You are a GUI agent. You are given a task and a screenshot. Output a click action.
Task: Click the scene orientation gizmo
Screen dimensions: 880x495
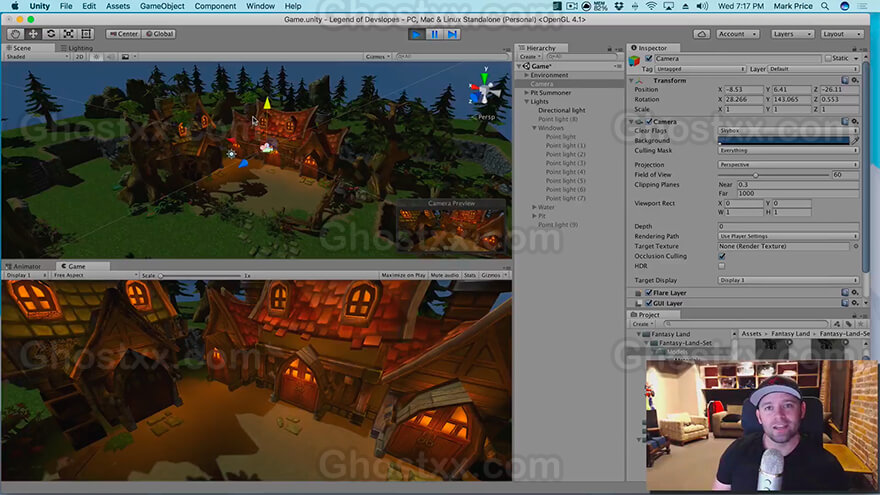[484, 91]
